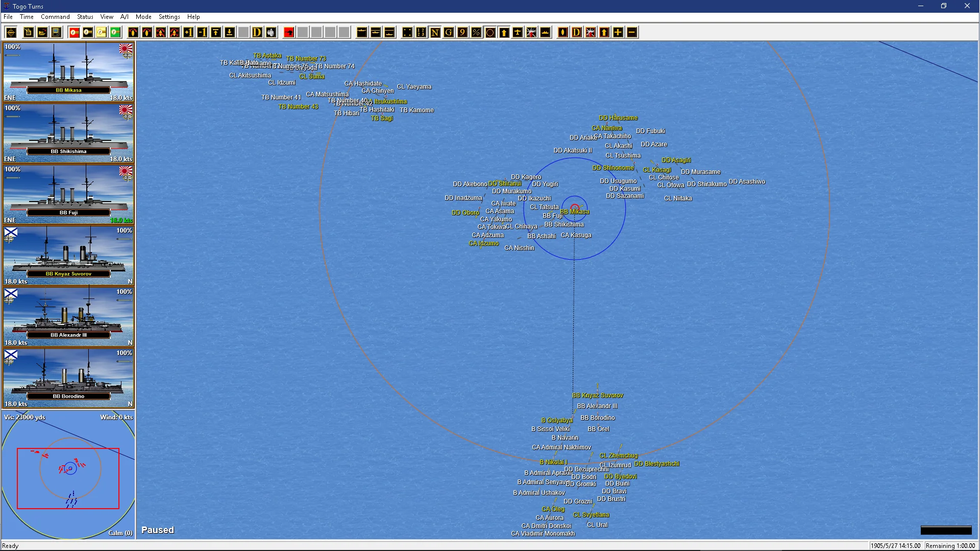Click the red gun turret icon

tap(289, 33)
